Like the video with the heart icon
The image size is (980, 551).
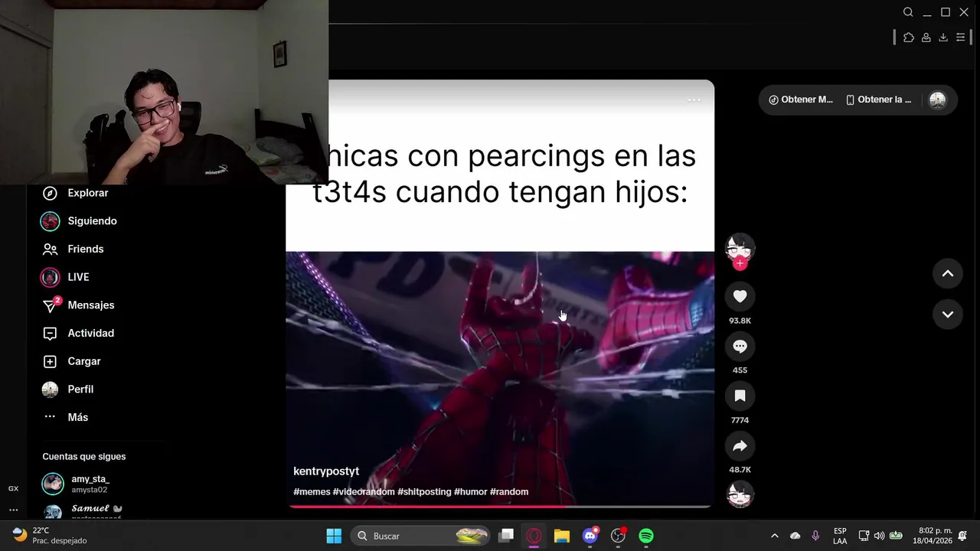coord(740,296)
